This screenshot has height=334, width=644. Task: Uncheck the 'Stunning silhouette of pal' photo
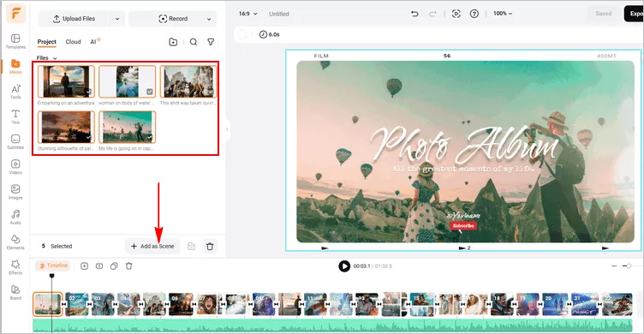coord(89,137)
